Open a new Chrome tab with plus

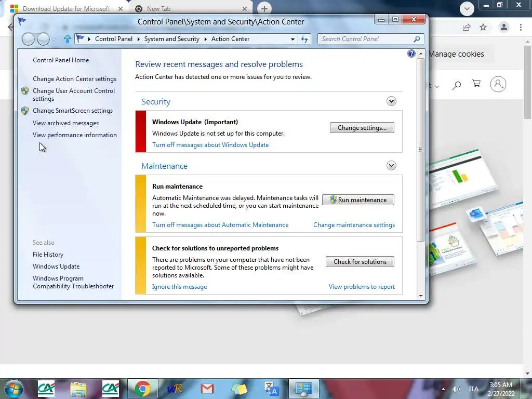tap(264, 8)
